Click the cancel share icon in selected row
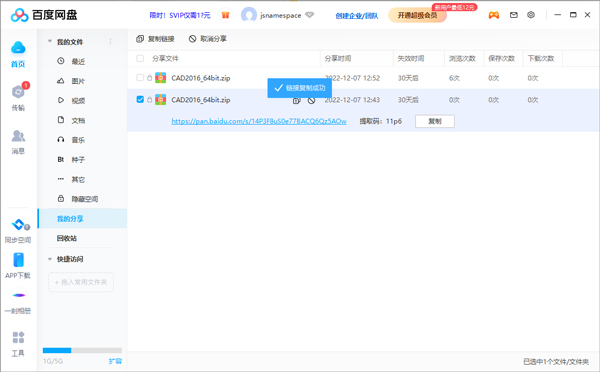The image size is (600, 372). click(x=311, y=101)
